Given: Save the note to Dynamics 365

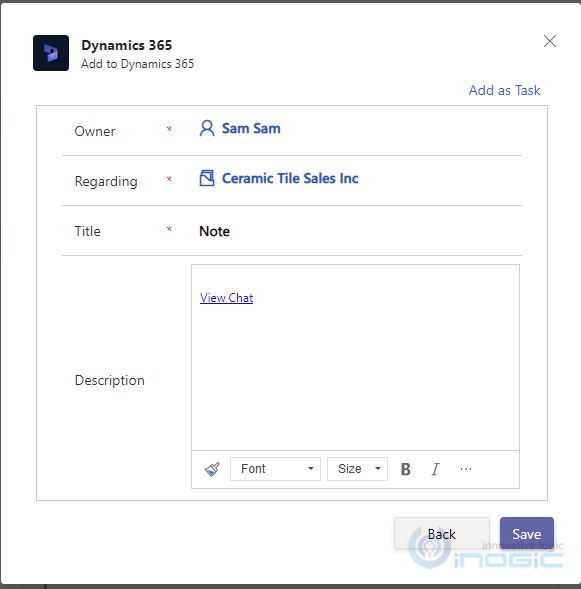Looking at the screenshot, I should tap(527, 534).
